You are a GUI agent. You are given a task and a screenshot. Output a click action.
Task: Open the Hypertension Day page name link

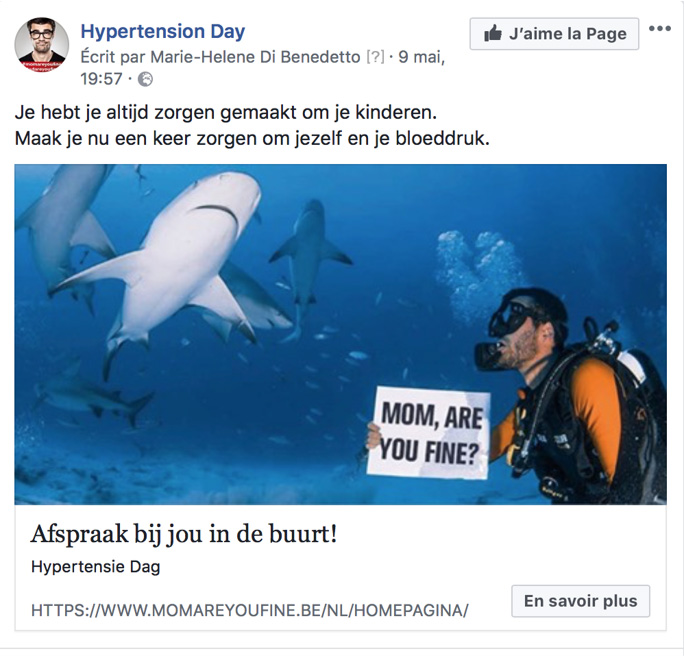163,31
